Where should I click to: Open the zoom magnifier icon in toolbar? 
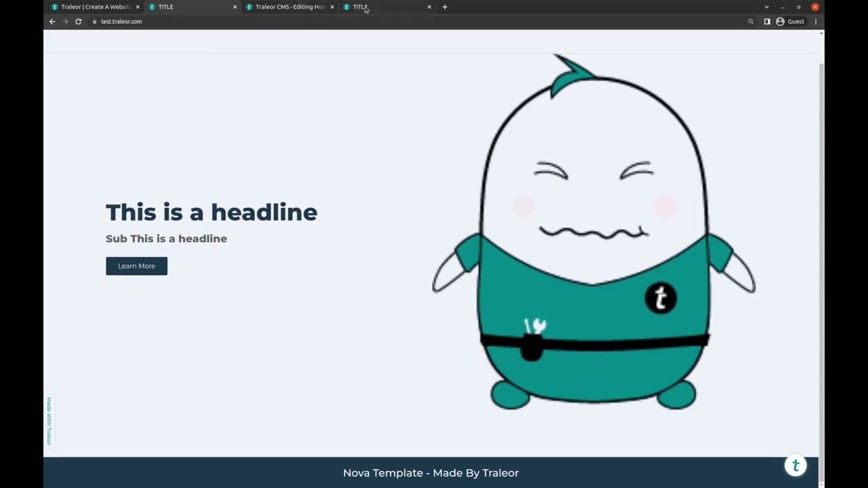pos(751,22)
